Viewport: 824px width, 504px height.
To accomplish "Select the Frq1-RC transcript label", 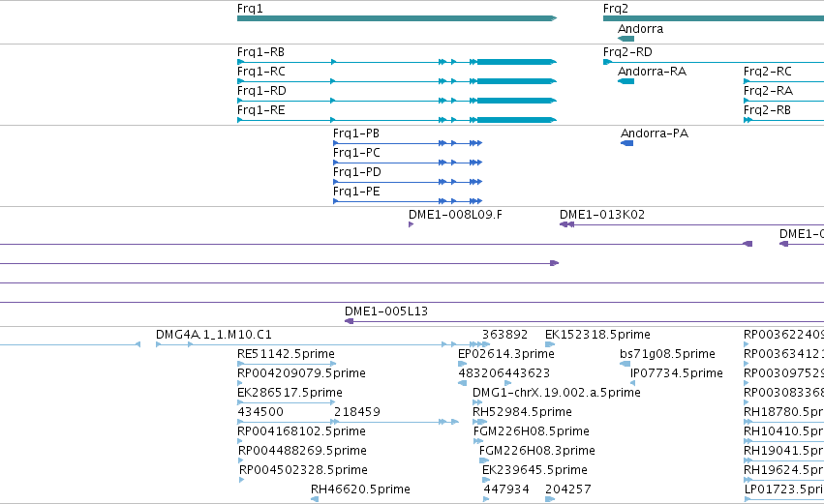I will tap(261, 72).
